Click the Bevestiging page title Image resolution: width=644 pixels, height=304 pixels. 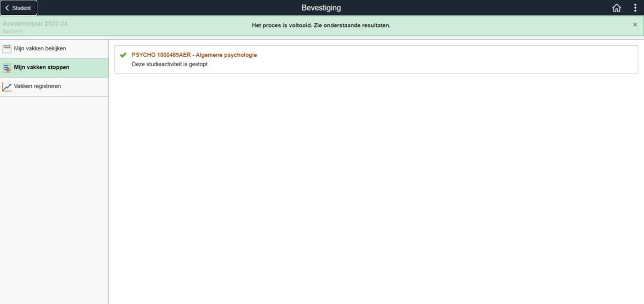tap(321, 8)
